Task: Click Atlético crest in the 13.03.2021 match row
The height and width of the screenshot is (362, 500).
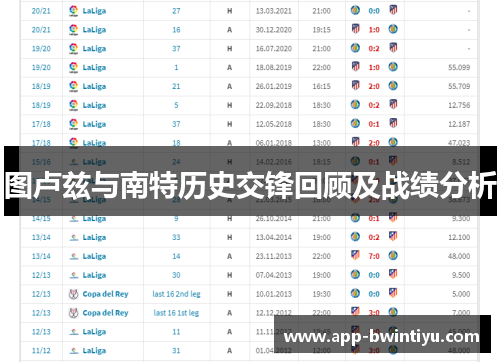Action: (x=393, y=10)
